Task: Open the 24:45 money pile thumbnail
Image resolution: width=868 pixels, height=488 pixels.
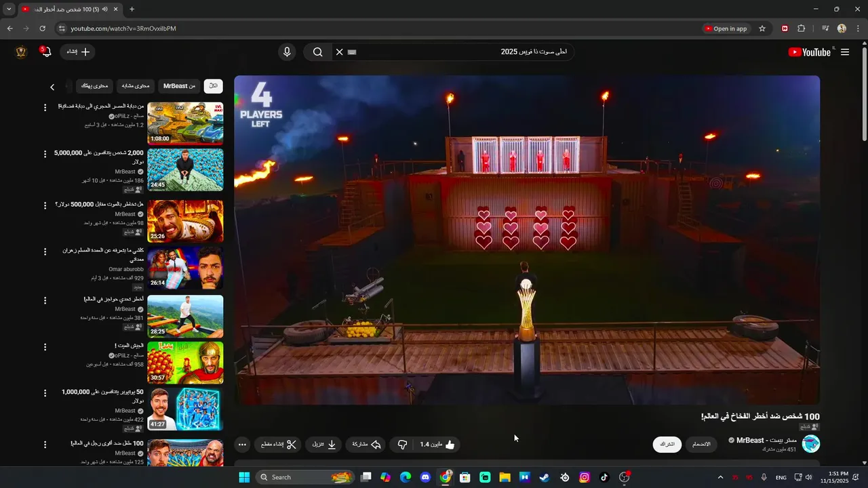Action: pos(185,169)
